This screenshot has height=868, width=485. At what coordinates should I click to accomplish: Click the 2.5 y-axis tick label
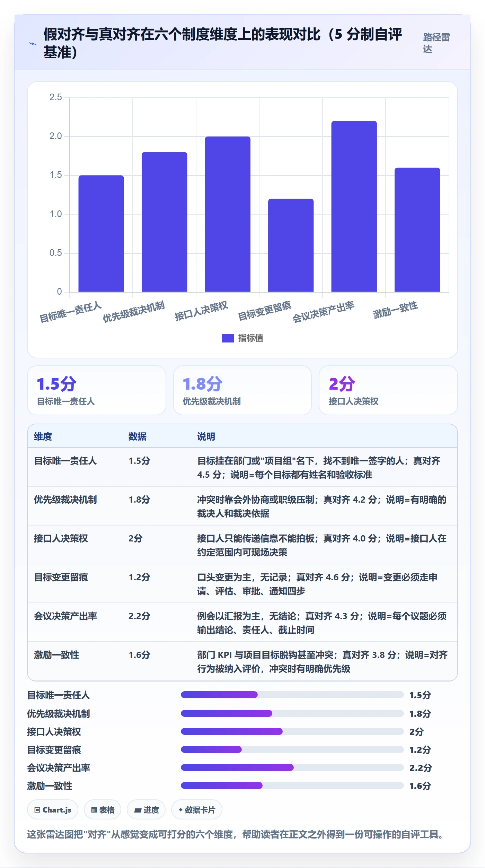coord(56,97)
